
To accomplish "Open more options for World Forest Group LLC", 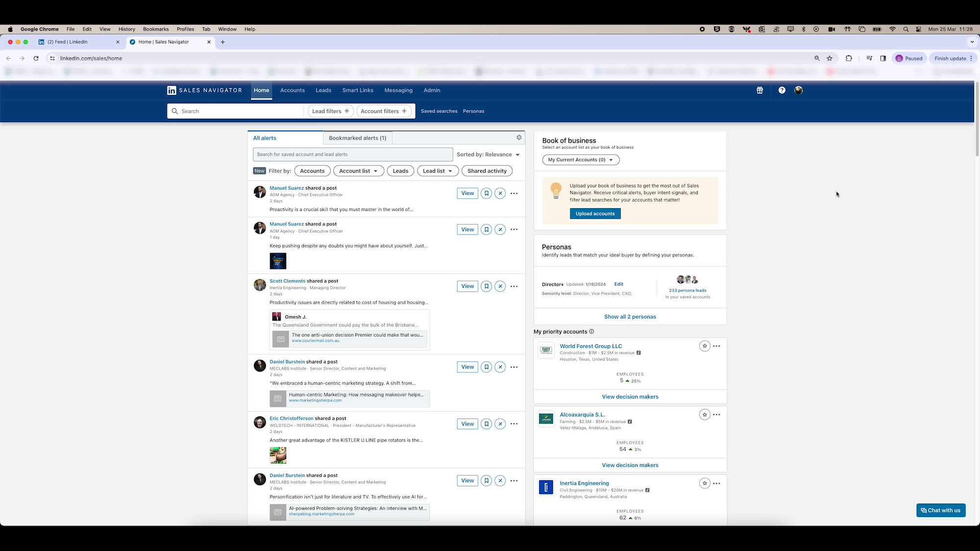I will coord(716,346).
